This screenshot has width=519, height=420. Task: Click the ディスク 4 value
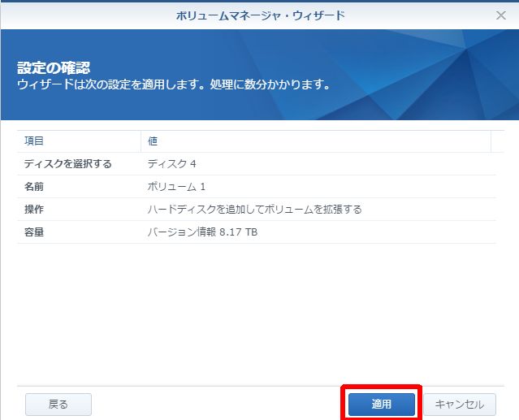coord(172,164)
